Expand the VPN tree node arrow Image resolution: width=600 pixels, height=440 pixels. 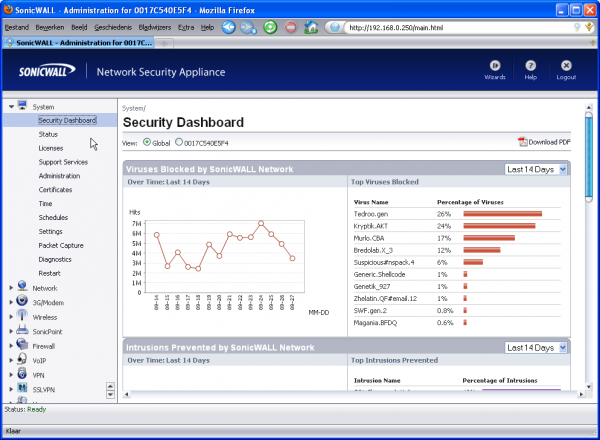[11, 375]
